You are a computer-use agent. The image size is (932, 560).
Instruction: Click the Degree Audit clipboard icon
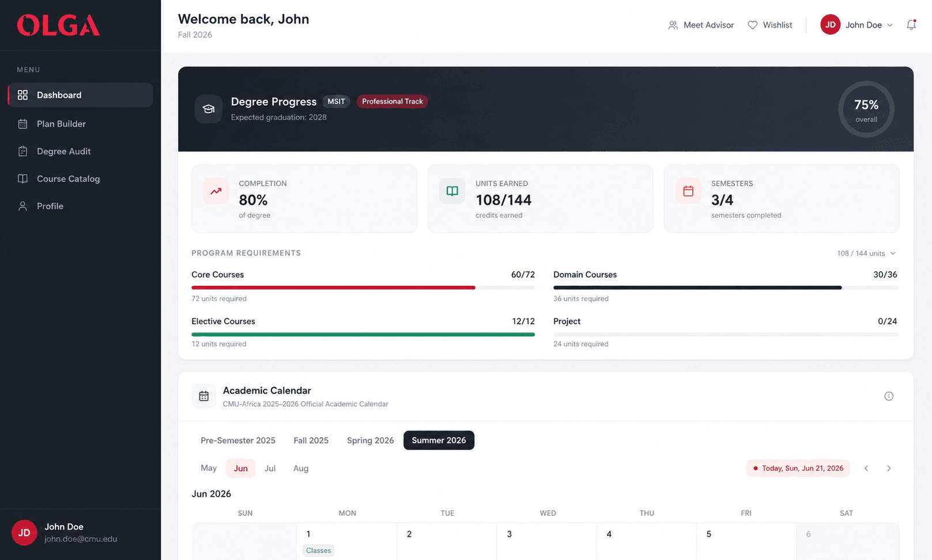(22, 152)
